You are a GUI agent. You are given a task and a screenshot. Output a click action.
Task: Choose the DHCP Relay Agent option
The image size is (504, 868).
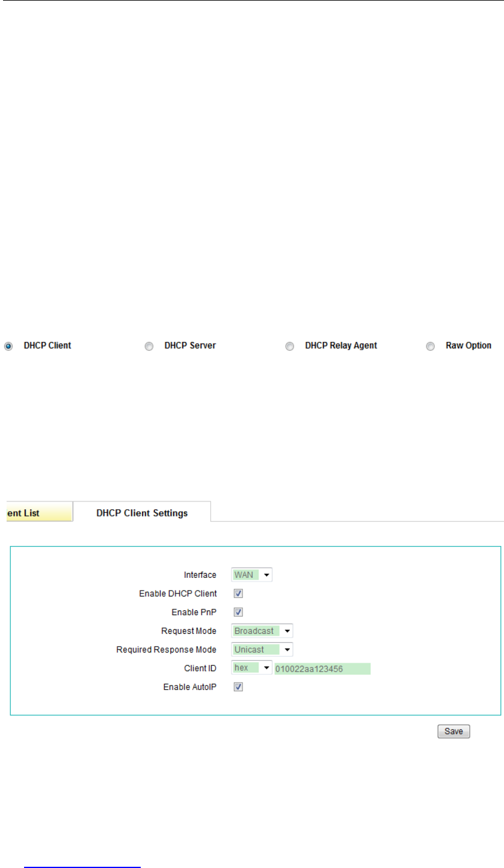pos(290,346)
